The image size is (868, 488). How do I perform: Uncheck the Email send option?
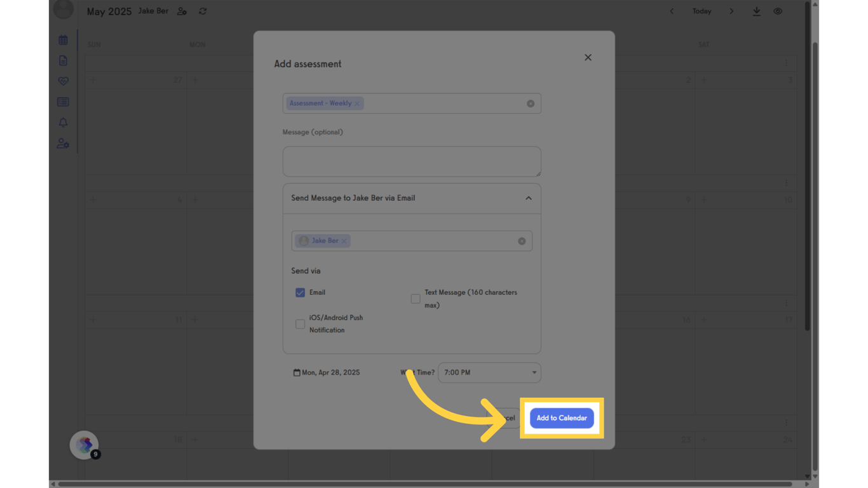tap(300, 292)
